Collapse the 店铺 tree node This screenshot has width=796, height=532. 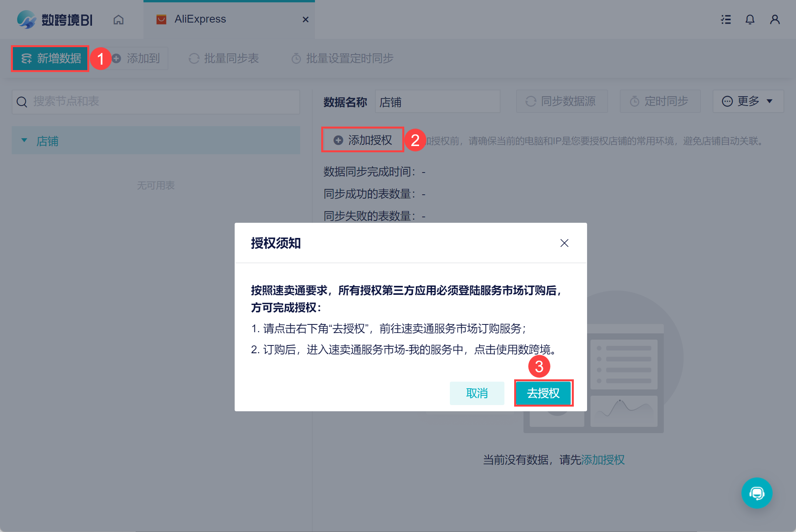click(25, 140)
